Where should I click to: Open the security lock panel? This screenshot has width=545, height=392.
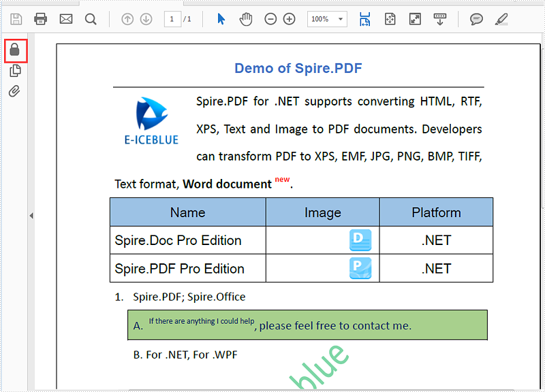pyautogui.click(x=15, y=50)
